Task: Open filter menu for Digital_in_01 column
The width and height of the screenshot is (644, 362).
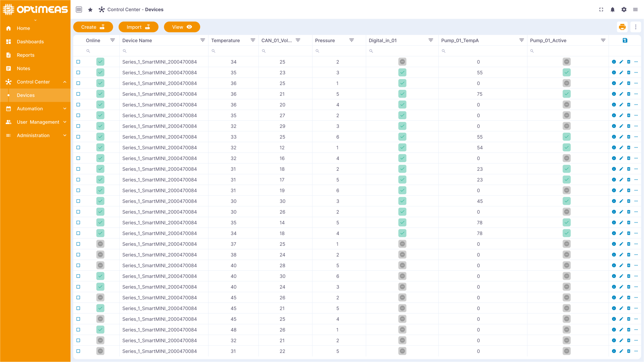Action: click(x=431, y=41)
